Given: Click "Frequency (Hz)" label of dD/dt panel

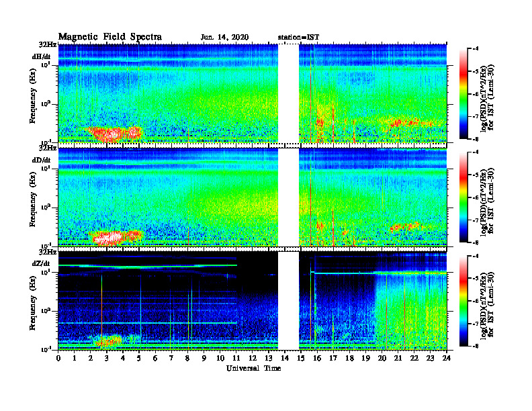Looking at the screenshot, I should coord(33,199).
